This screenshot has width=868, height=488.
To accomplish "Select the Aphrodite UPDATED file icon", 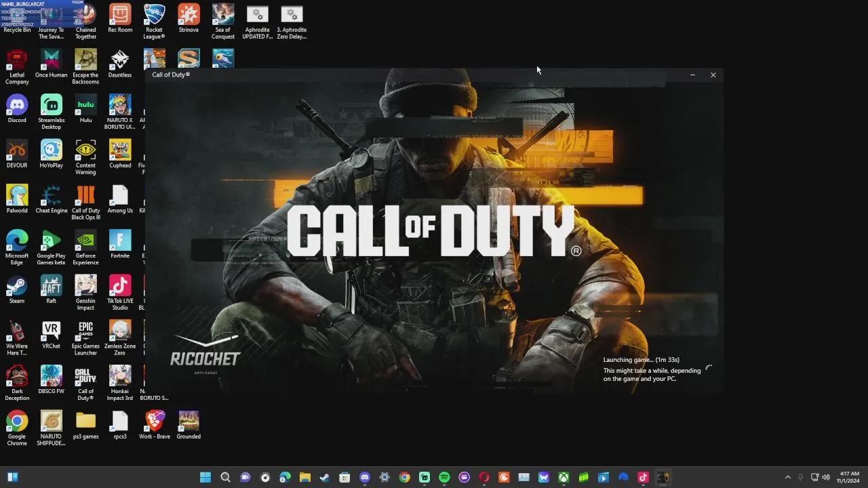I will tap(257, 21).
